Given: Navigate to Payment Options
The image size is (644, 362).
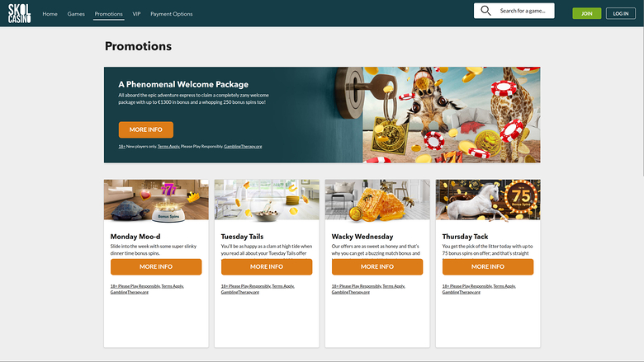Looking at the screenshot, I should point(172,14).
